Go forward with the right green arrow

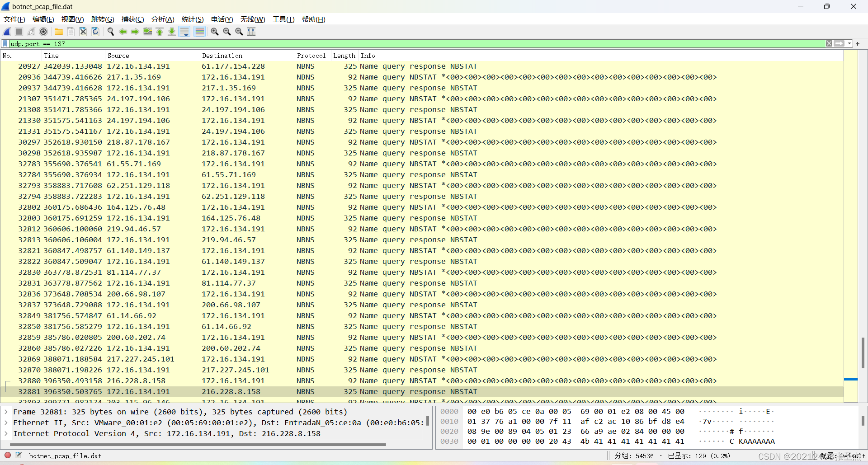coord(135,32)
